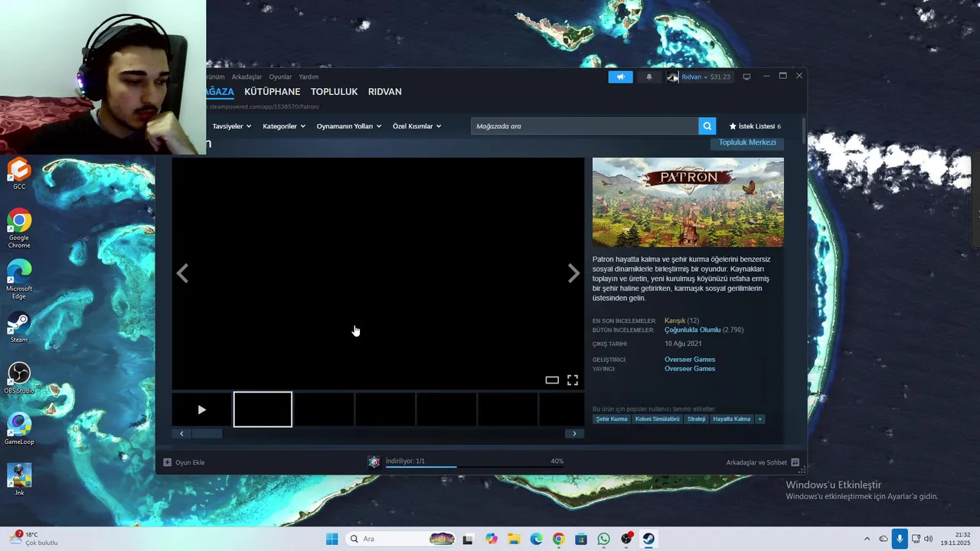The image size is (980, 551).
Task: Play the trailer thumbnail in the strip
Action: pyautogui.click(x=201, y=409)
